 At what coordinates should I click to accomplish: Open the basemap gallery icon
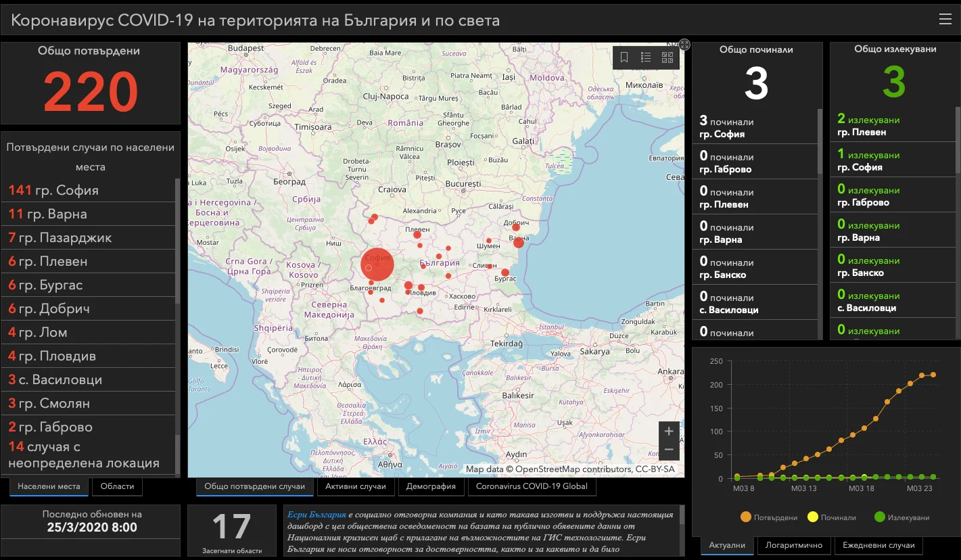[667, 57]
